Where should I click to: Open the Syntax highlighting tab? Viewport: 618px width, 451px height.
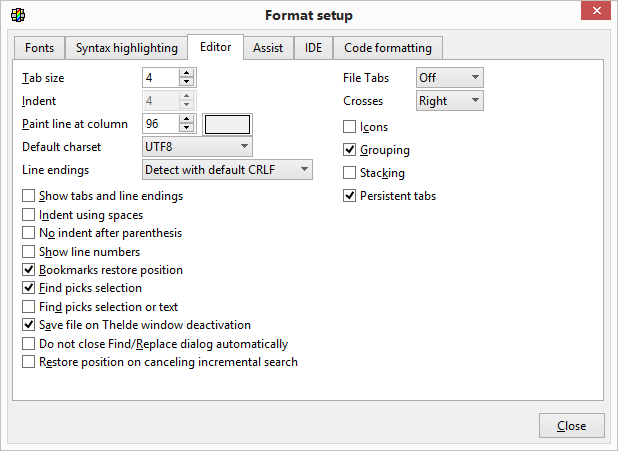click(127, 48)
